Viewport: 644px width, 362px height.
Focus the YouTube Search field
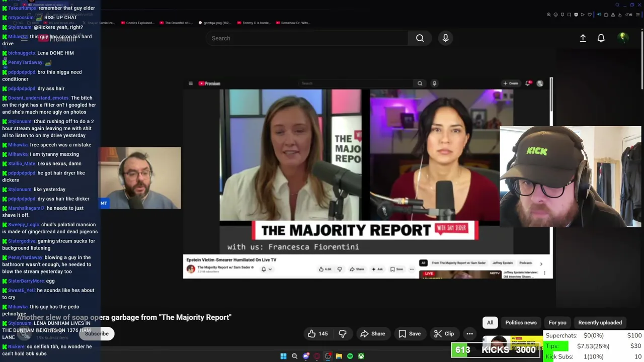click(x=307, y=38)
